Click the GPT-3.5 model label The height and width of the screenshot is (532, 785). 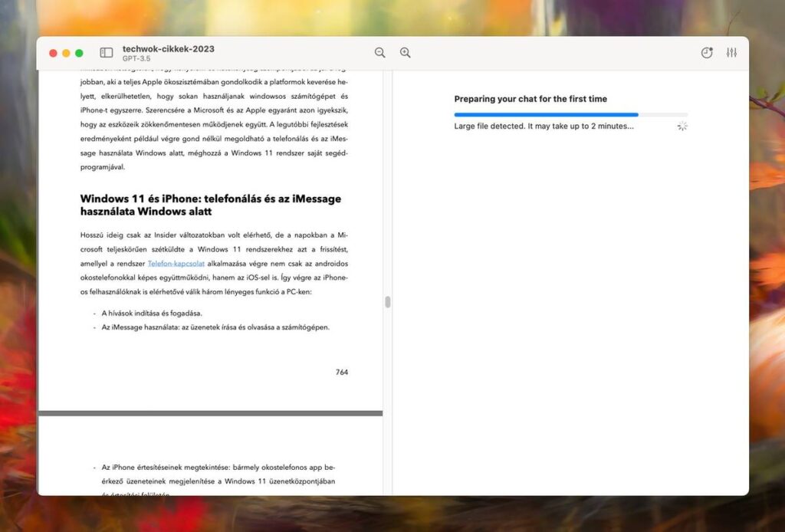click(x=136, y=58)
